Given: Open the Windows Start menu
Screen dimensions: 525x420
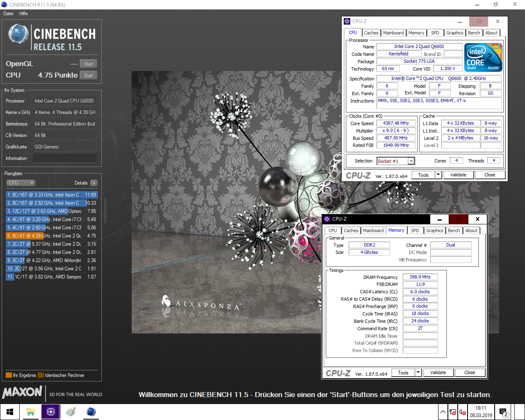Looking at the screenshot, I should click(x=10, y=412).
